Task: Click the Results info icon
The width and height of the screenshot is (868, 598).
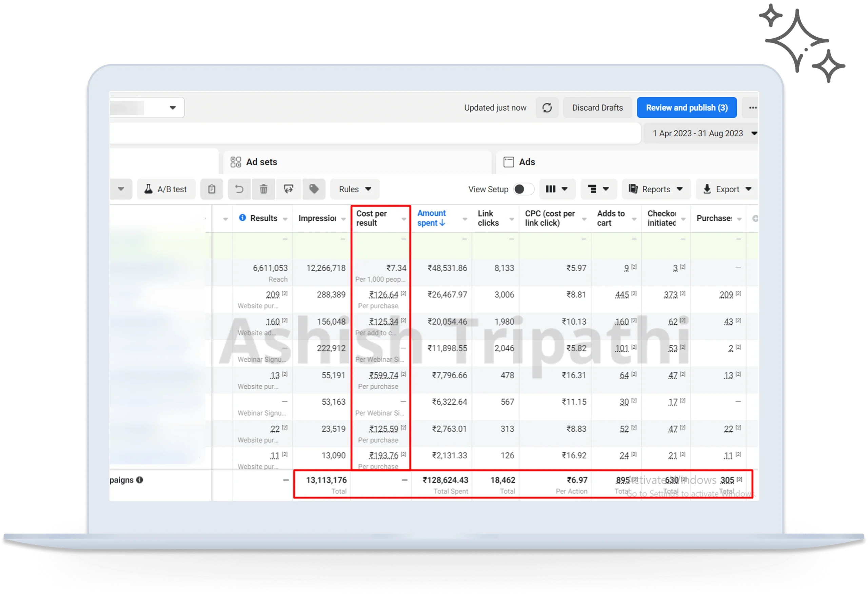Action: [242, 218]
